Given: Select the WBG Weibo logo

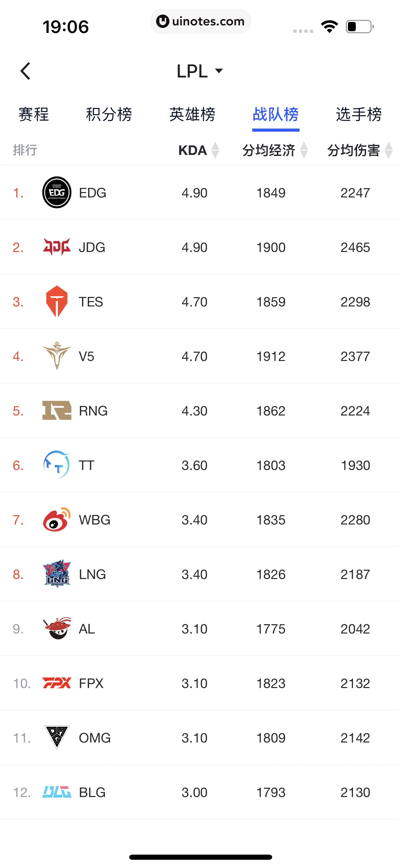Looking at the screenshot, I should click(57, 519).
